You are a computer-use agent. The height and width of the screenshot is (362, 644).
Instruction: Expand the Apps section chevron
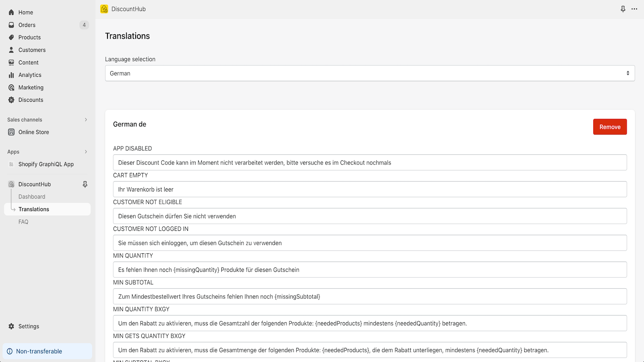click(x=86, y=152)
